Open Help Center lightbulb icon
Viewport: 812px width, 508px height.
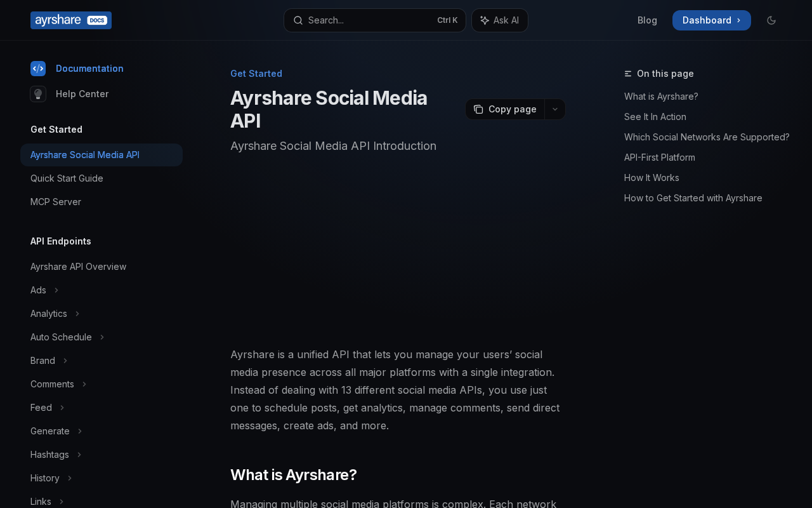(x=38, y=94)
